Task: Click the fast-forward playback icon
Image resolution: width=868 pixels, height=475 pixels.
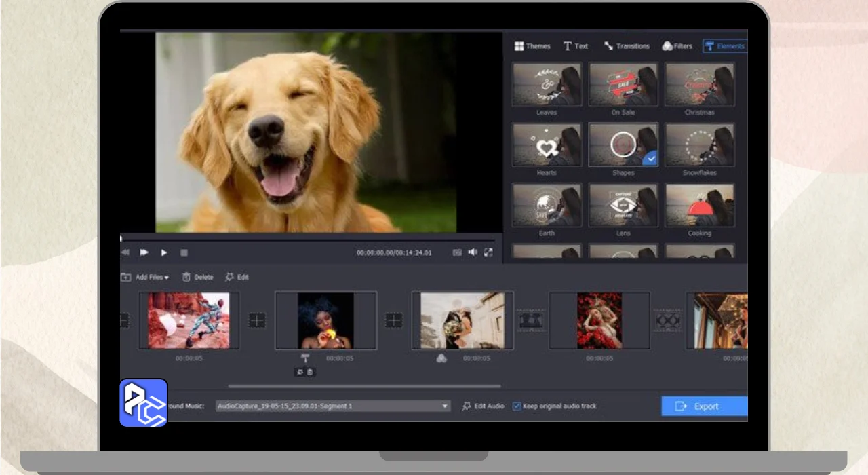Action: point(144,252)
